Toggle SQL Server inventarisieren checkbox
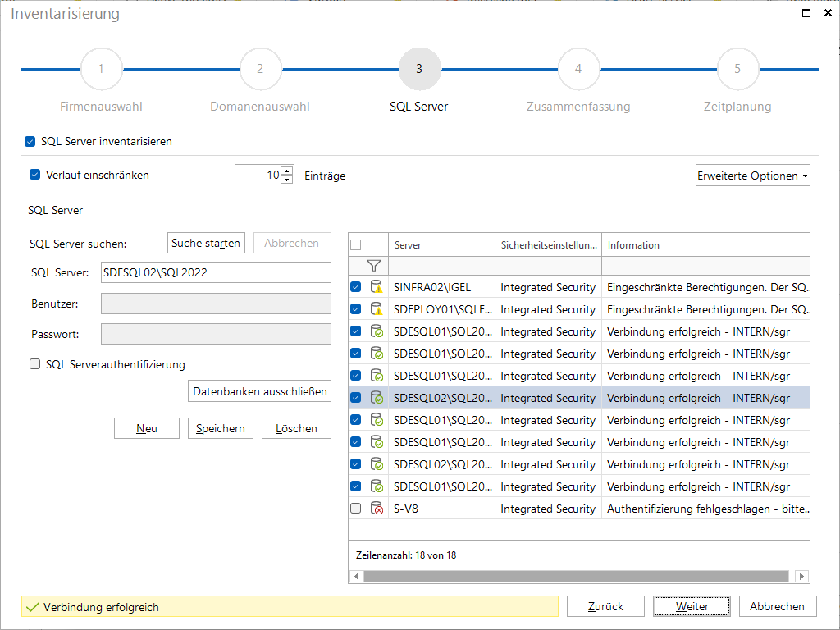Image resolution: width=840 pixels, height=630 pixels. (x=30, y=141)
